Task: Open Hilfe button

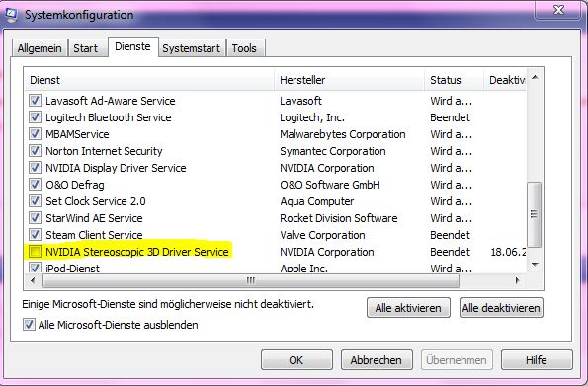Action: [537, 360]
